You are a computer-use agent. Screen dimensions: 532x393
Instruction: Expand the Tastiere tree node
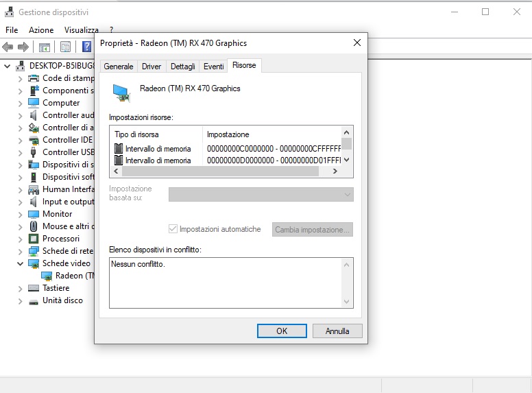20,289
